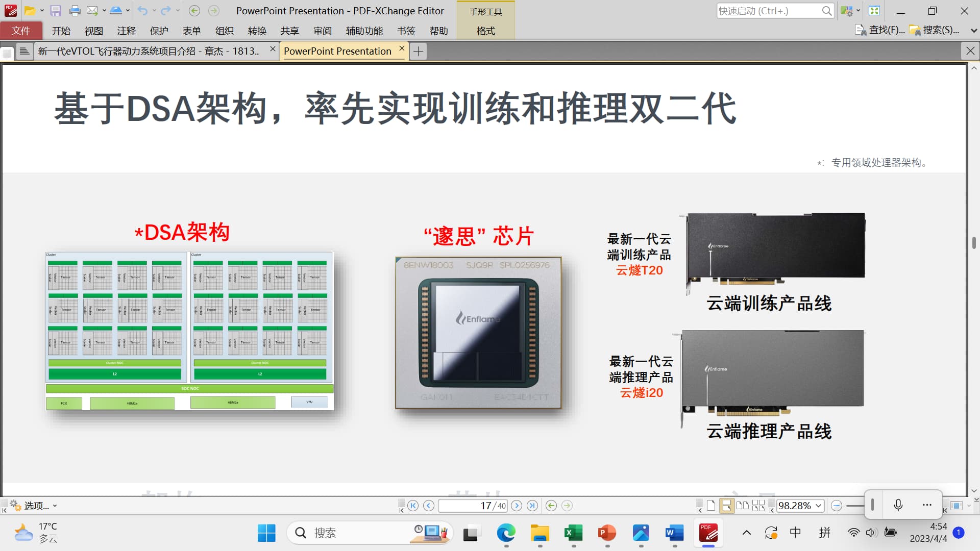Jump to the first page
The image size is (980, 551).
(413, 506)
